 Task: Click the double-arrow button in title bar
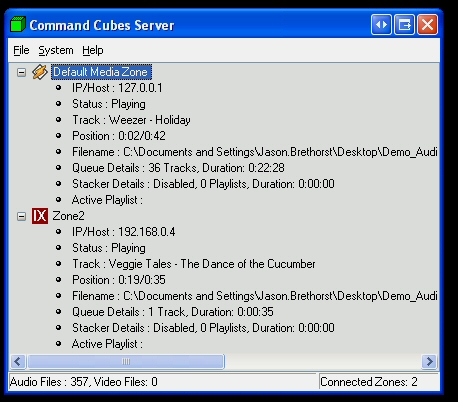pos(381,25)
